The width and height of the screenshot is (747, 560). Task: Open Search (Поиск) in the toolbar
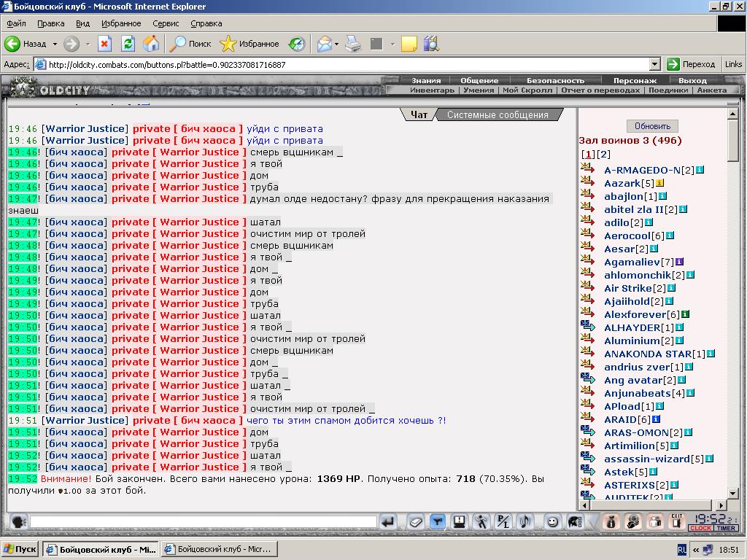tap(190, 44)
